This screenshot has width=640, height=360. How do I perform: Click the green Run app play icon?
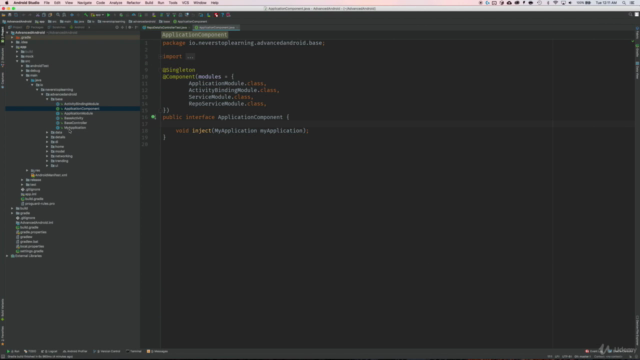click(x=108, y=15)
